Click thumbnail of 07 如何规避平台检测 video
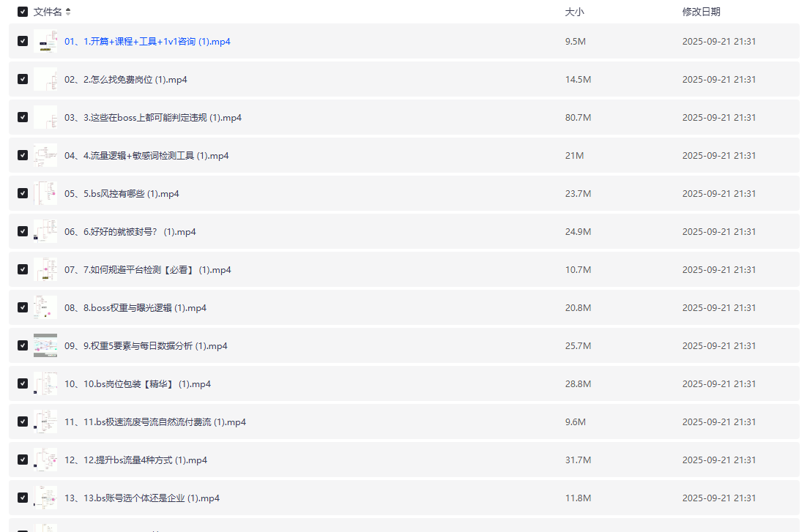 [x=45, y=270]
